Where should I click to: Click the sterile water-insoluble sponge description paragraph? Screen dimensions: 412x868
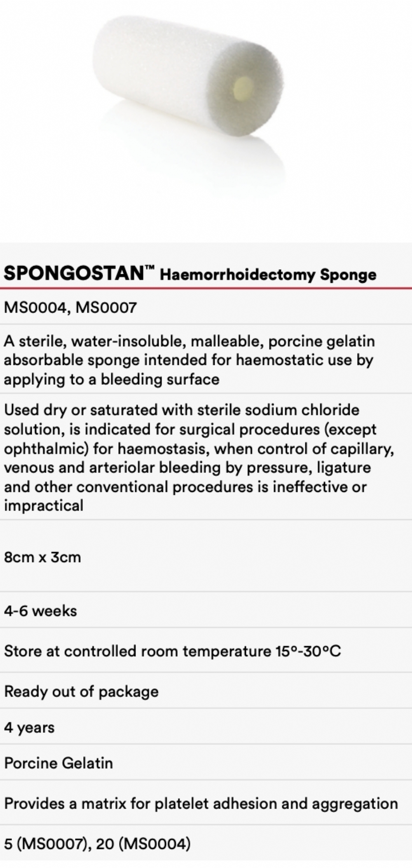(x=190, y=360)
